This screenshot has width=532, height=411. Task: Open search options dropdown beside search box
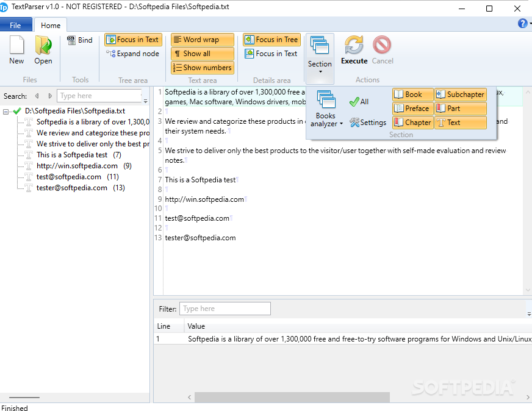(x=146, y=101)
